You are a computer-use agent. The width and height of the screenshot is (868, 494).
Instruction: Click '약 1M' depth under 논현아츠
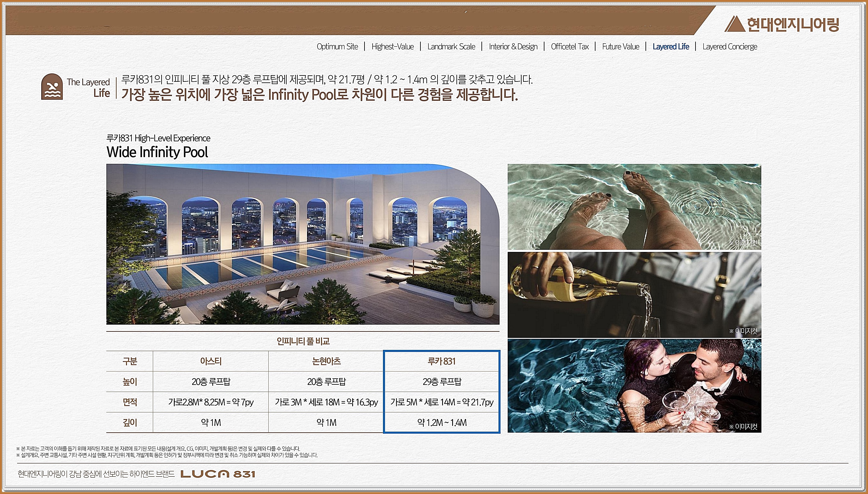(326, 422)
